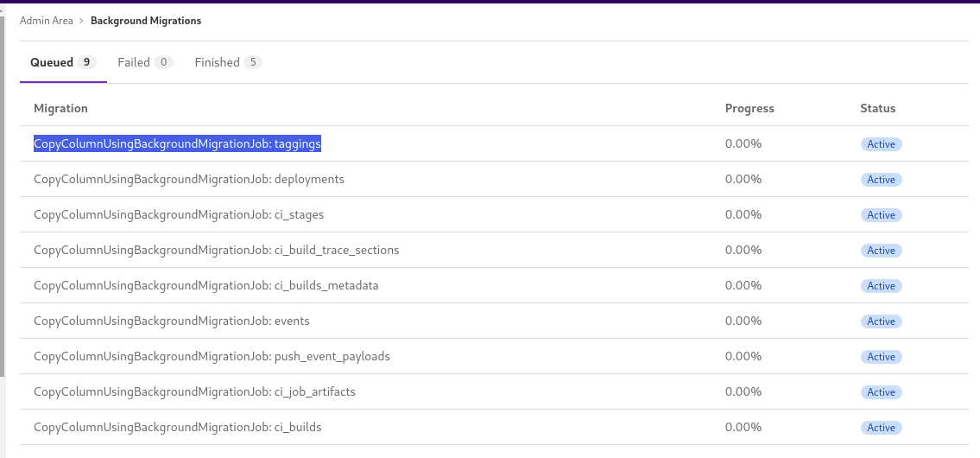
Task: Click the Migration column header
Action: 60,108
